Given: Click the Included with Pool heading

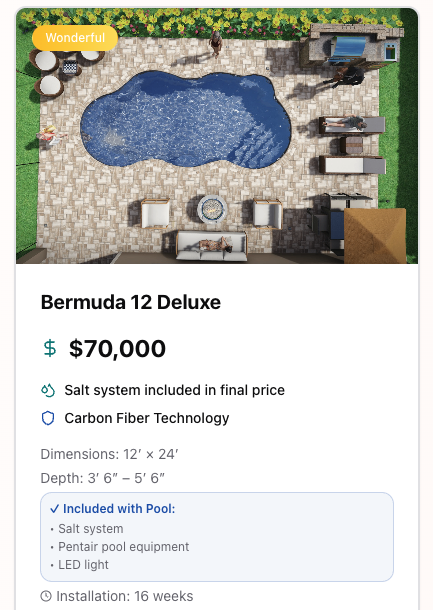Looking at the screenshot, I should 119,509.
